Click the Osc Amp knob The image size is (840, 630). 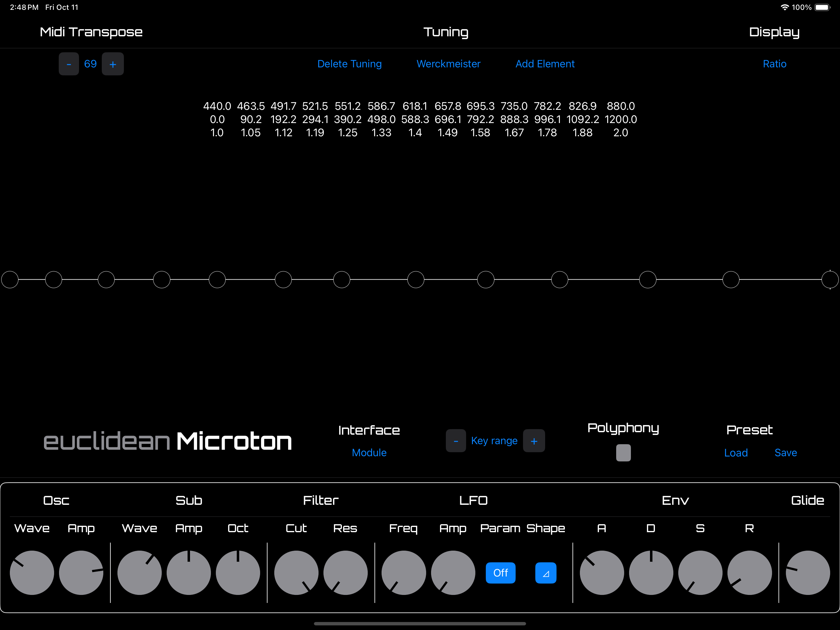click(81, 572)
